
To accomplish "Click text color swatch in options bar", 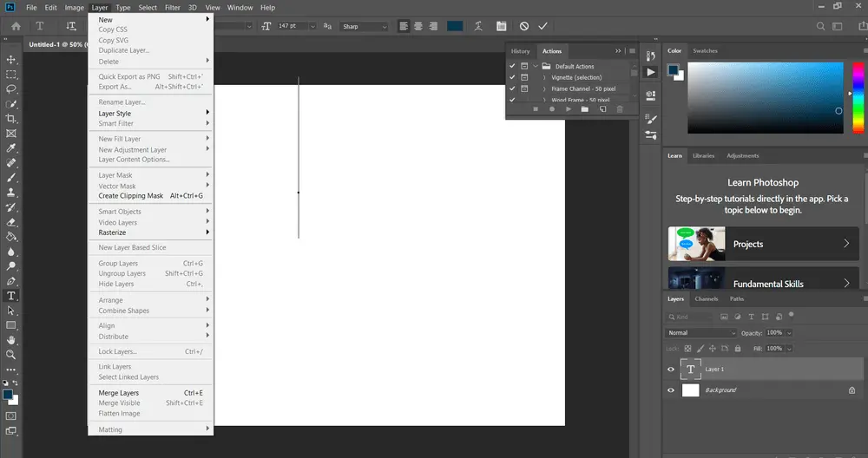I will (x=455, y=26).
